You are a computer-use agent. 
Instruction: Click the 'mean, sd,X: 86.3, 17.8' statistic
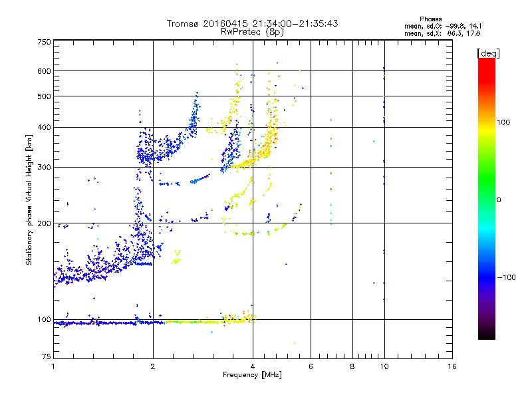[x=442, y=33]
